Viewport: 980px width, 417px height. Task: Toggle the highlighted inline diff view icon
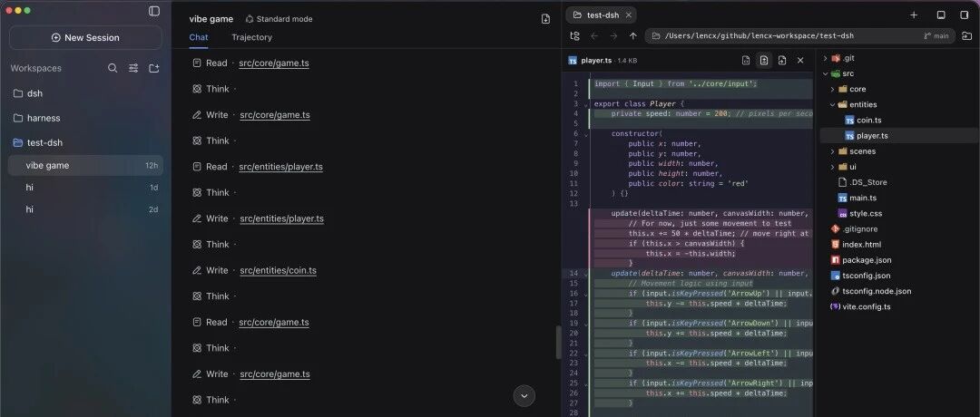pyautogui.click(x=764, y=61)
